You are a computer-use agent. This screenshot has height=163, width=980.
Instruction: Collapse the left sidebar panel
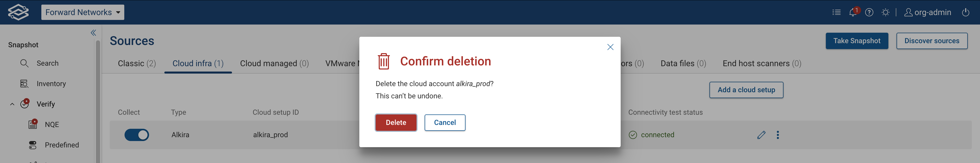pos(93,33)
